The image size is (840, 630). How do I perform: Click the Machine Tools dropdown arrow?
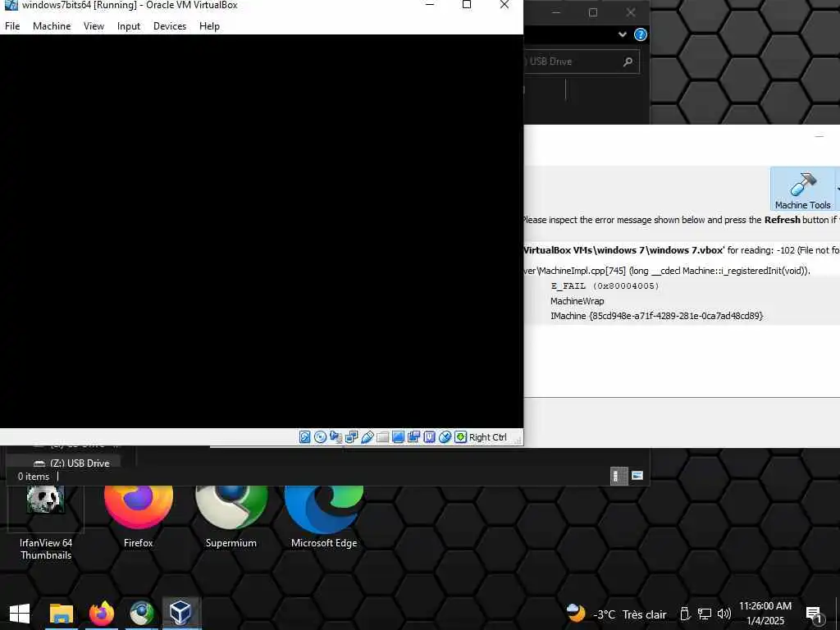[x=838, y=189]
